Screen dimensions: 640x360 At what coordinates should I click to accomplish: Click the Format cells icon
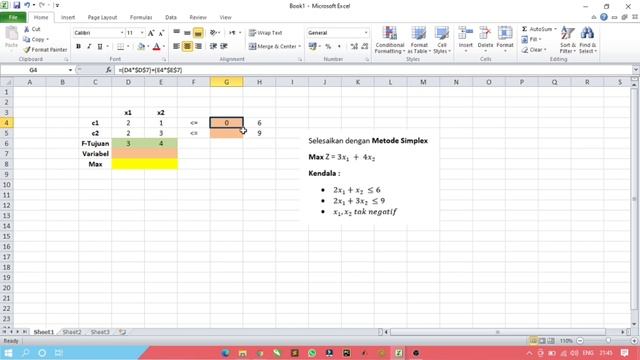(505, 34)
